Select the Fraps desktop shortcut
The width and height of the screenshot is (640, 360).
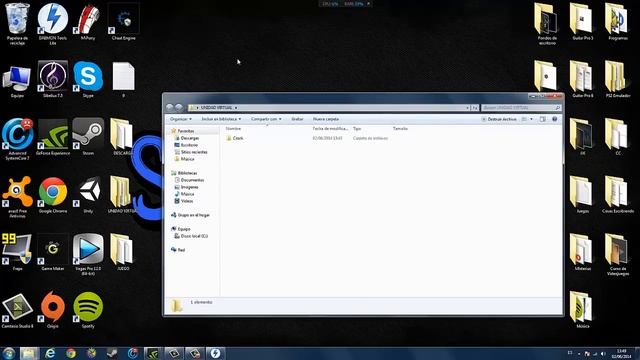[x=17, y=252]
